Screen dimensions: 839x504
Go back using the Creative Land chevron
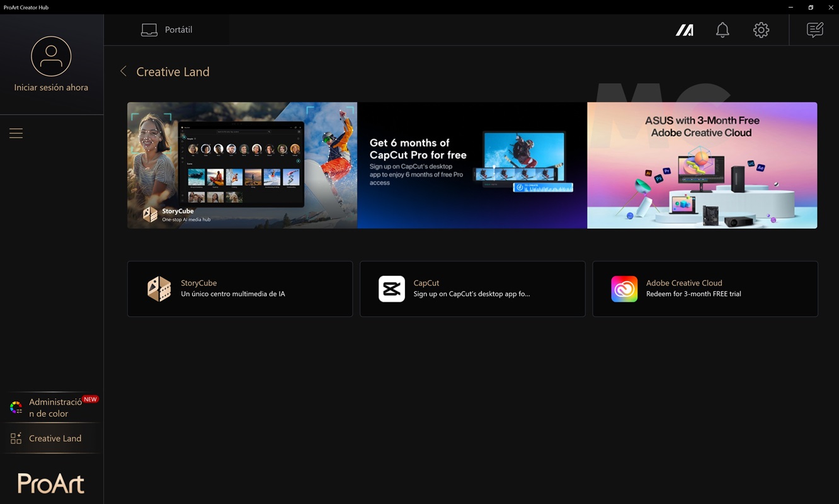(x=123, y=71)
